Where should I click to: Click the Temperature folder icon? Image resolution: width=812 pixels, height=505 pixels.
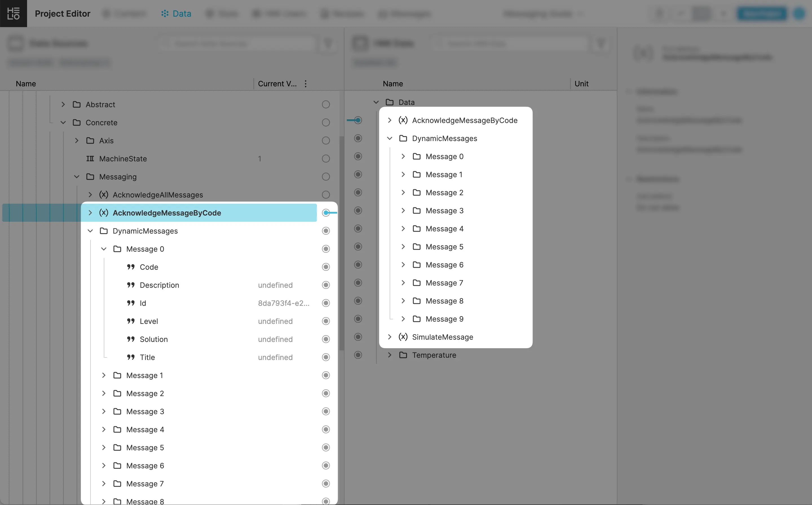point(403,355)
